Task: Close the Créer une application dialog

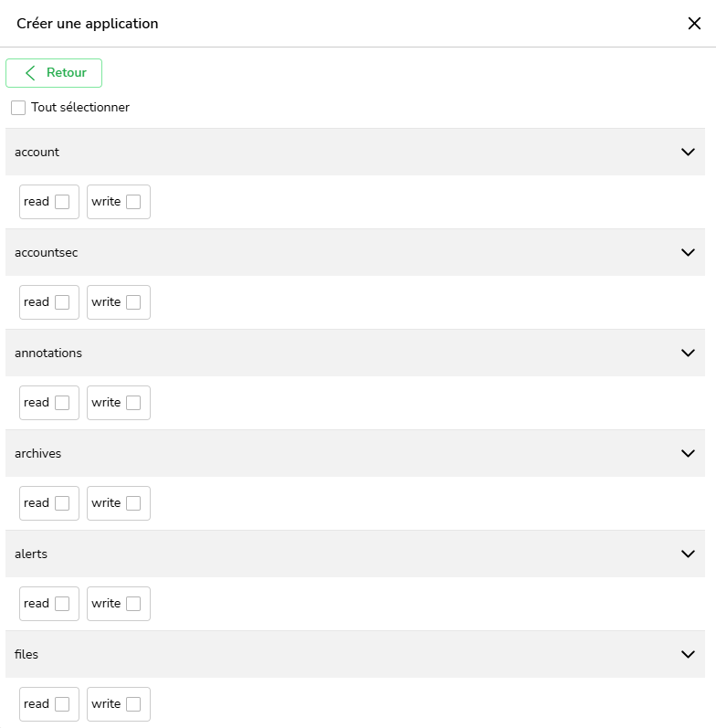Action: point(694,24)
